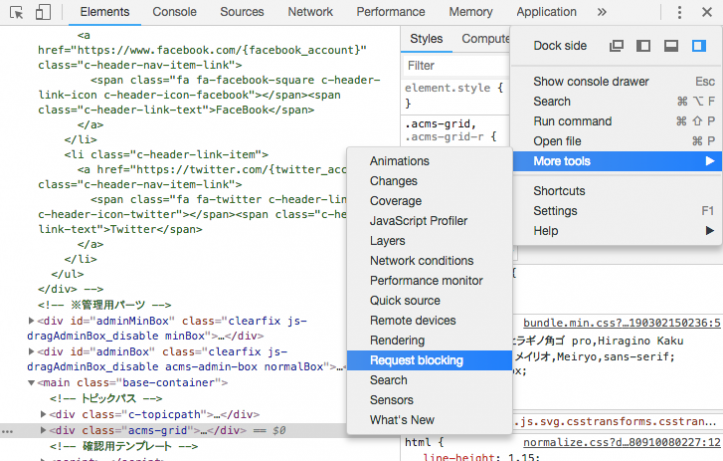Close the DevTools panel with X
The image size is (723, 461).
tap(707, 12)
